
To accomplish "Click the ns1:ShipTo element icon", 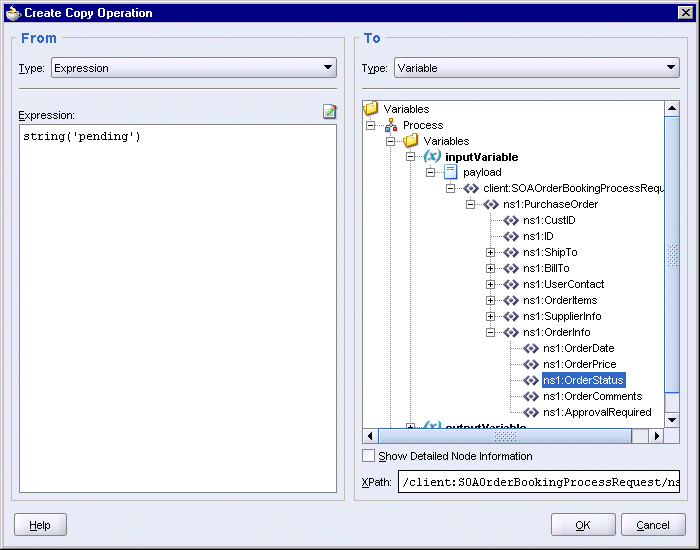I will (x=511, y=252).
